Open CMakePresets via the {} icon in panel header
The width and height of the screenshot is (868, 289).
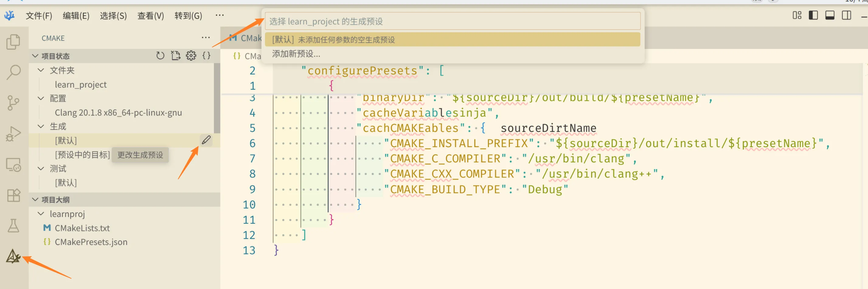(206, 56)
